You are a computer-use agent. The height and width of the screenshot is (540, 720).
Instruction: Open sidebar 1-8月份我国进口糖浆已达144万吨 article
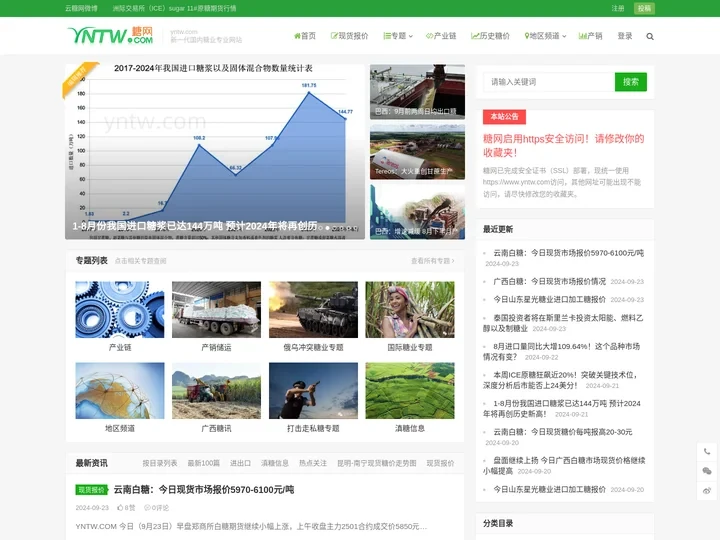coord(562,408)
